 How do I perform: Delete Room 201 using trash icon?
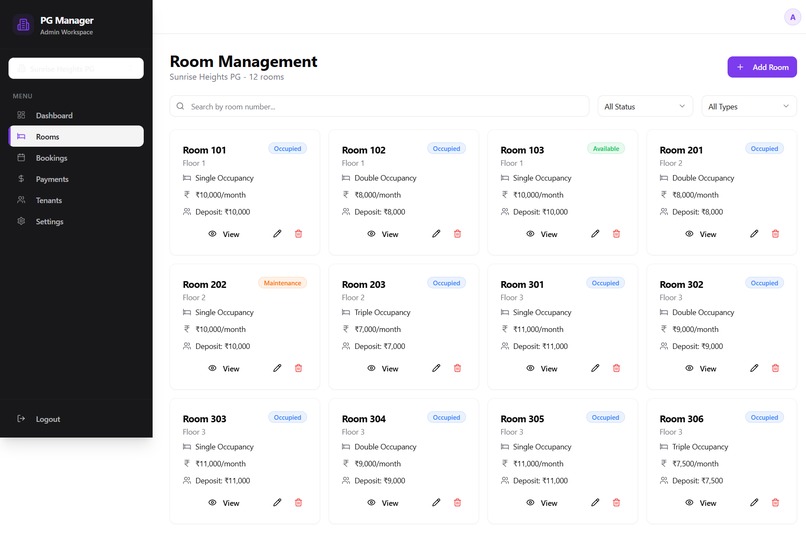click(775, 233)
